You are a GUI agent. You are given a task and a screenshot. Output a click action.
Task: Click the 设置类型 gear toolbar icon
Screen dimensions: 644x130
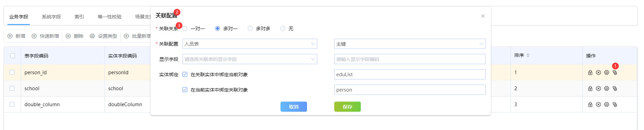pos(92,36)
